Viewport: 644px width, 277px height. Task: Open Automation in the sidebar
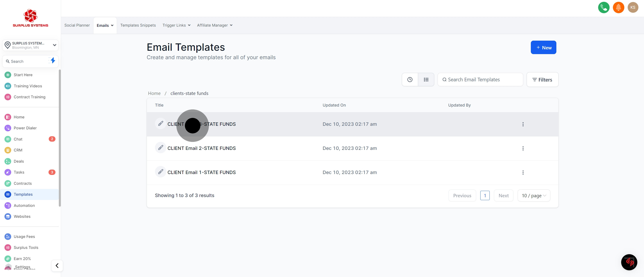click(24, 206)
